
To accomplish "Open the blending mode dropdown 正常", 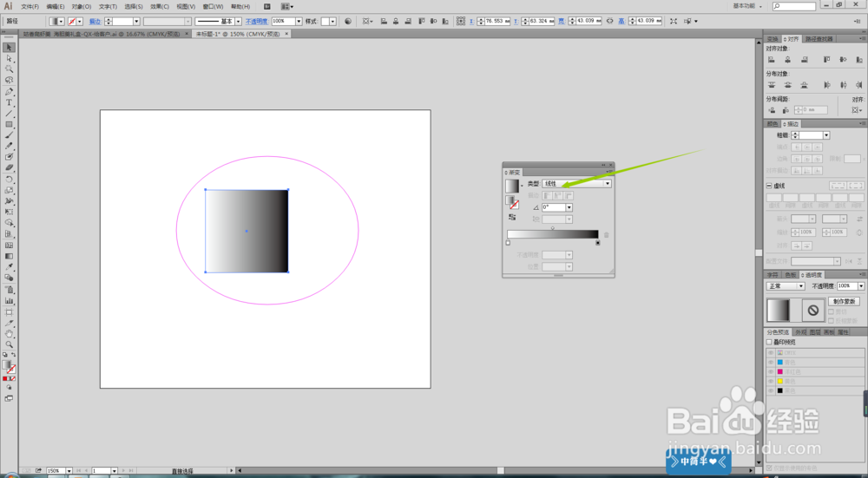I will point(785,286).
